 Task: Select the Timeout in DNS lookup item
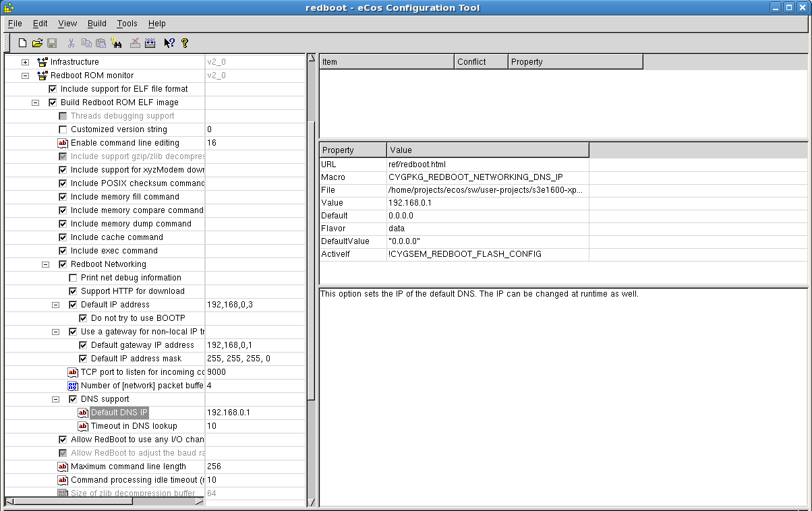134,426
